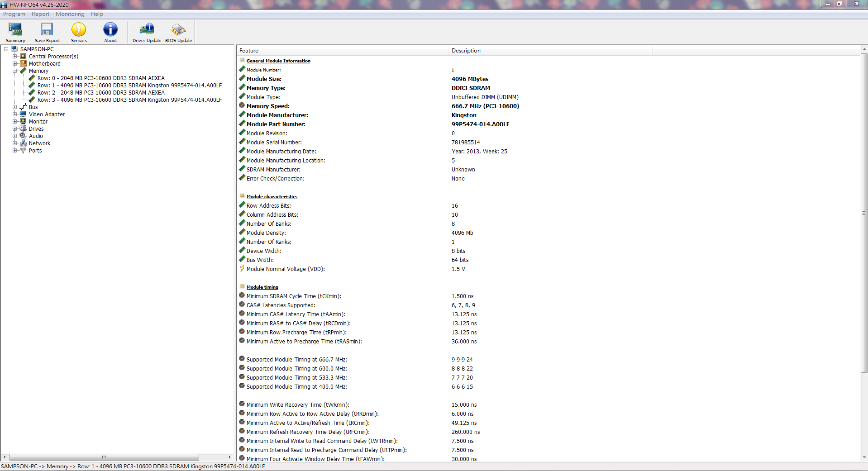The height and width of the screenshot is (471, 868).
Task: Click the Memory node icon
Action: [24, 71]
